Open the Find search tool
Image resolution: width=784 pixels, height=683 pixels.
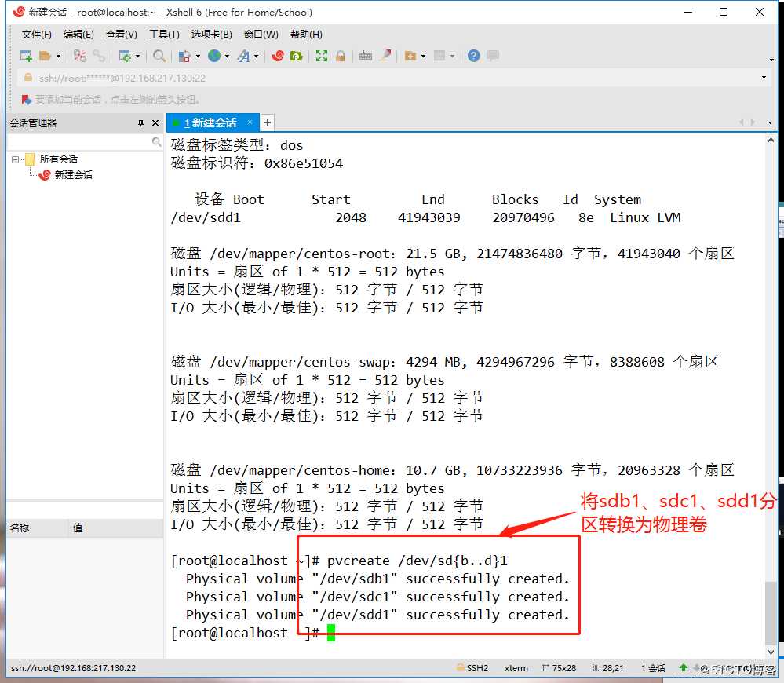click(158, 56)
